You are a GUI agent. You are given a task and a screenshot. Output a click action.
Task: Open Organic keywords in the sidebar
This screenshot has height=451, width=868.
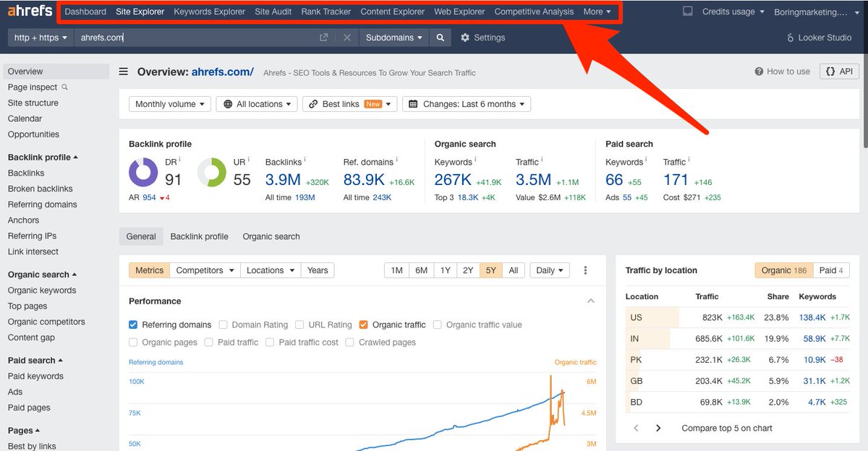click(42, 290)
